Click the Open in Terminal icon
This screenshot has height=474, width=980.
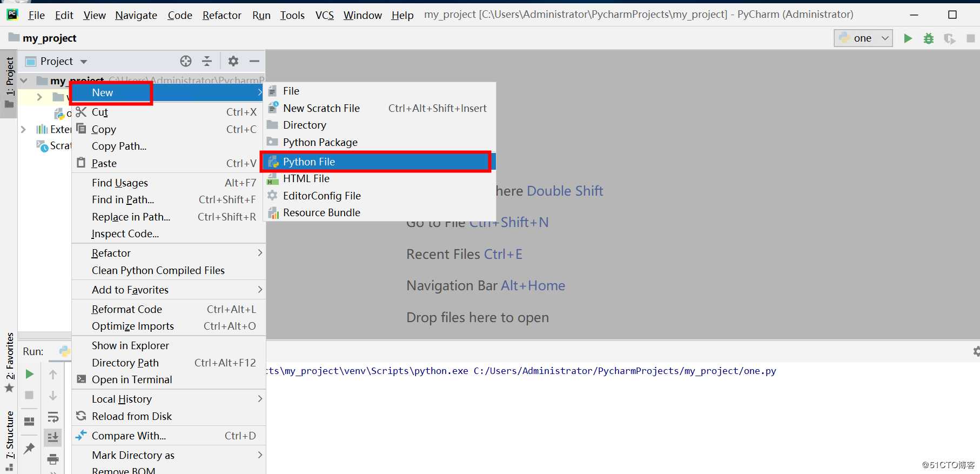coord(81,379)
